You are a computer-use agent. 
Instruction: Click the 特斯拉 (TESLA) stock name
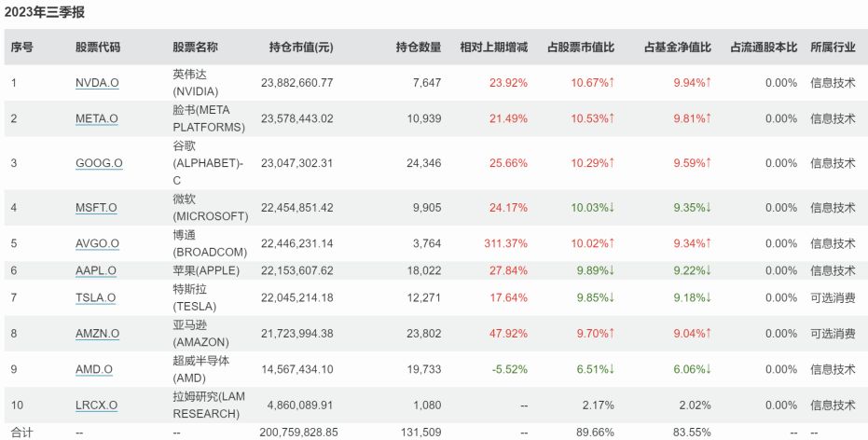[x=194, y=297]
